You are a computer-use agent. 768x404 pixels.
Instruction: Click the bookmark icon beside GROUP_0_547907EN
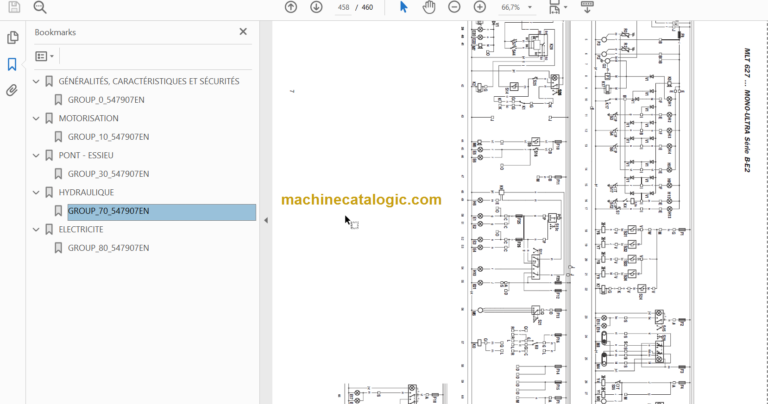[x=58, y=100]
